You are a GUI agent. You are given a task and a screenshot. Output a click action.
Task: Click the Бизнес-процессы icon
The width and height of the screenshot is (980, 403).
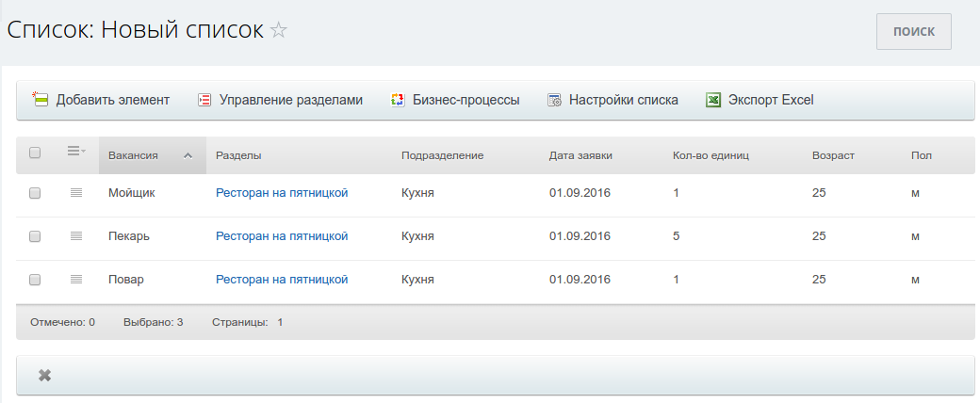398,100
